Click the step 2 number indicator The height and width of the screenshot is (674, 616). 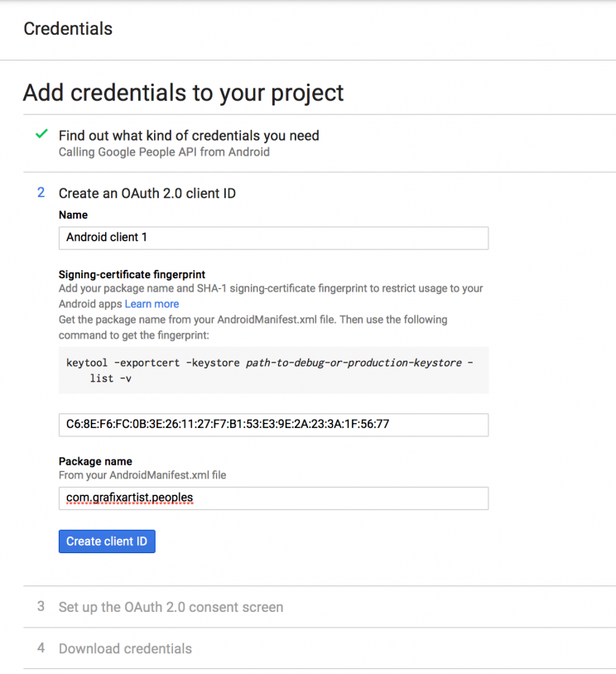tap(41, 193)
